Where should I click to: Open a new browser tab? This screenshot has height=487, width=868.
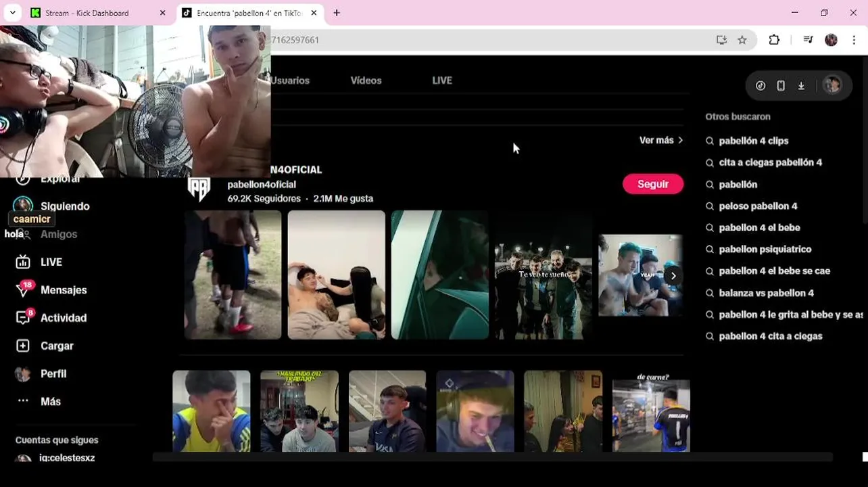pos(337,13)
